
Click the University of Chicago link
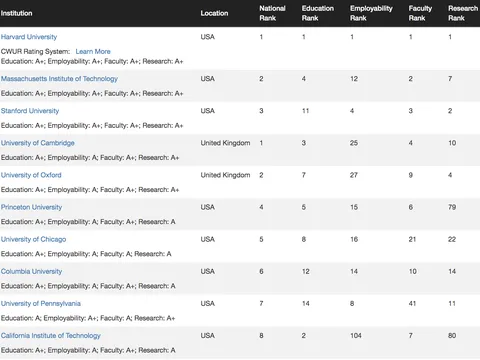tap(33, 239)
